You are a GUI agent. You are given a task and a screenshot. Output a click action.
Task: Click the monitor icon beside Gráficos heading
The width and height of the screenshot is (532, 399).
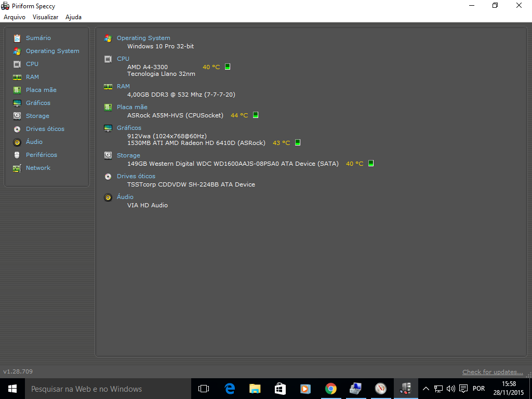(108, 128)
